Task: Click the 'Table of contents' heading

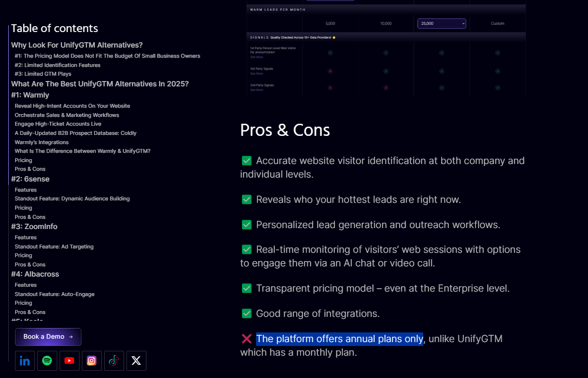Action: click(x=55, y=28)
